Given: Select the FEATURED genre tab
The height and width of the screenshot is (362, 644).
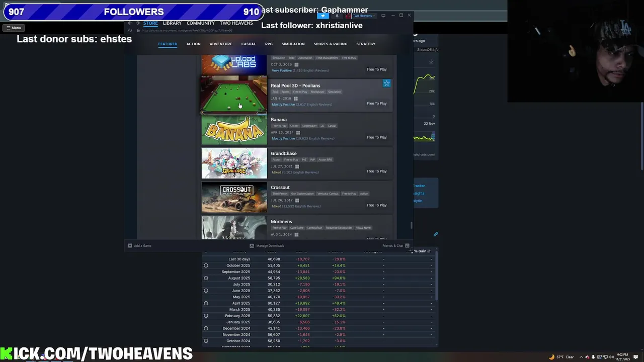Looking at the screenshot, I should point(168,44).
